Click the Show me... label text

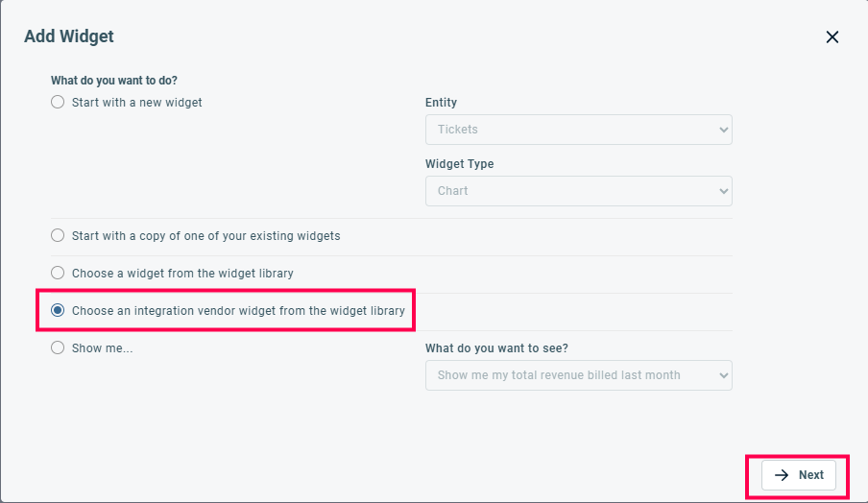[x=102, y=348]
